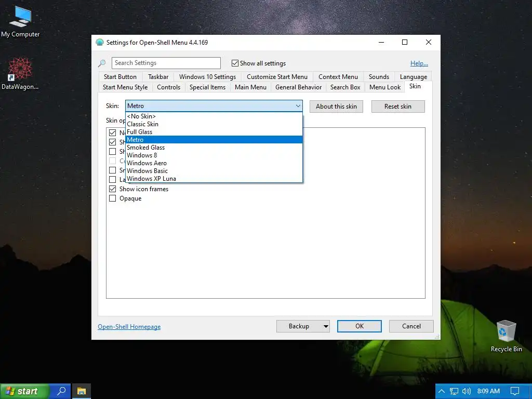Viewport: 532px width, 399px height.
Task: Click the start button
Action: point(24,391)
